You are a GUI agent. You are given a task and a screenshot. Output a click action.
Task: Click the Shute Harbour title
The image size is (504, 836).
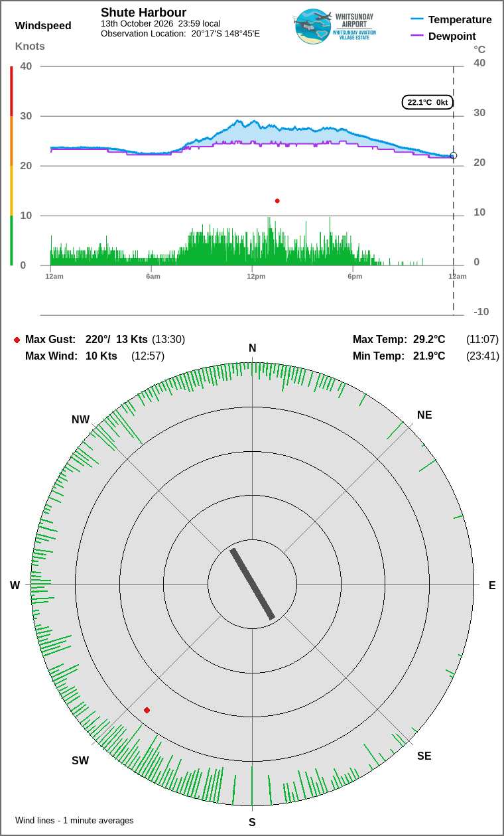(143, 13)
